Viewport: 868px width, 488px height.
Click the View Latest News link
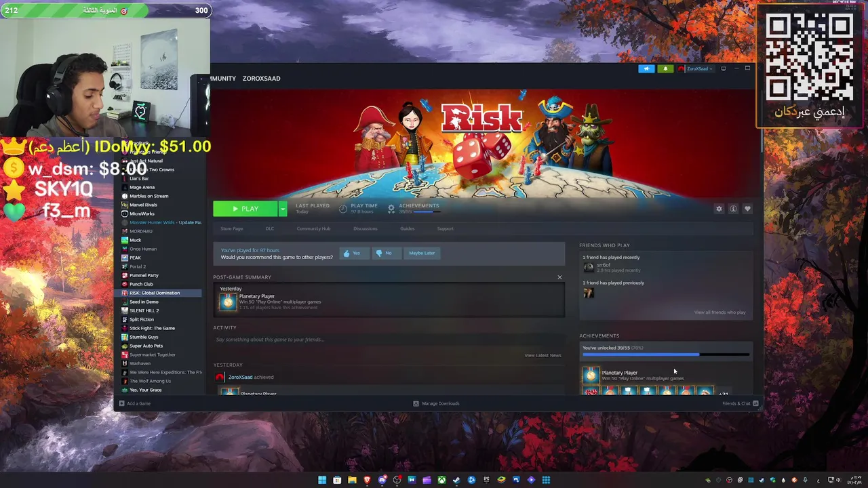(x=542, y=355)
